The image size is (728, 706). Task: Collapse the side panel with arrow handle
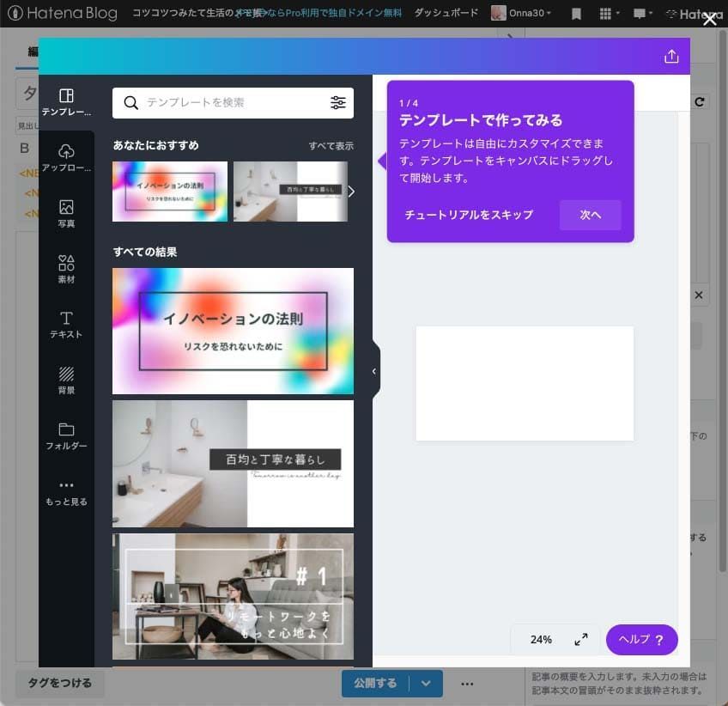(x=374, y=371)
